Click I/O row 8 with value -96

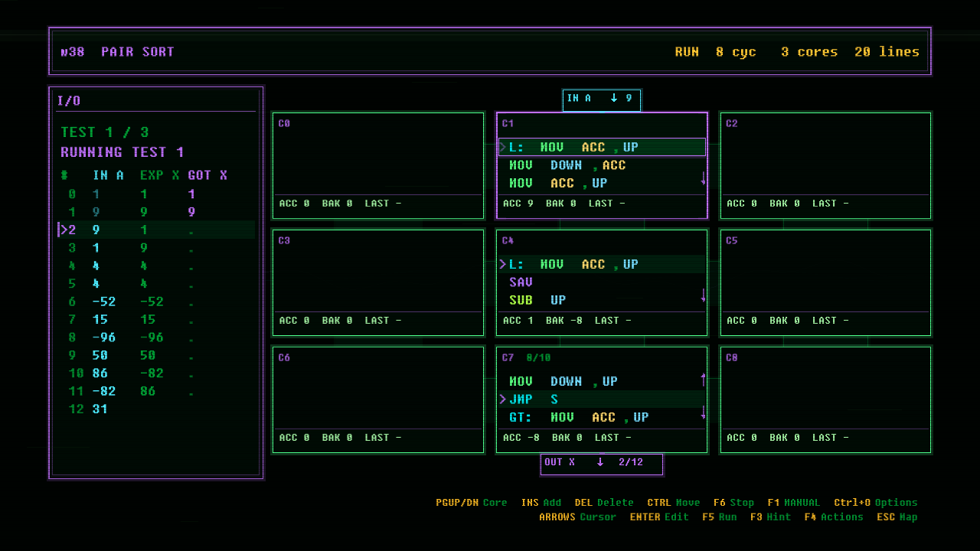(x=156, y=337)
